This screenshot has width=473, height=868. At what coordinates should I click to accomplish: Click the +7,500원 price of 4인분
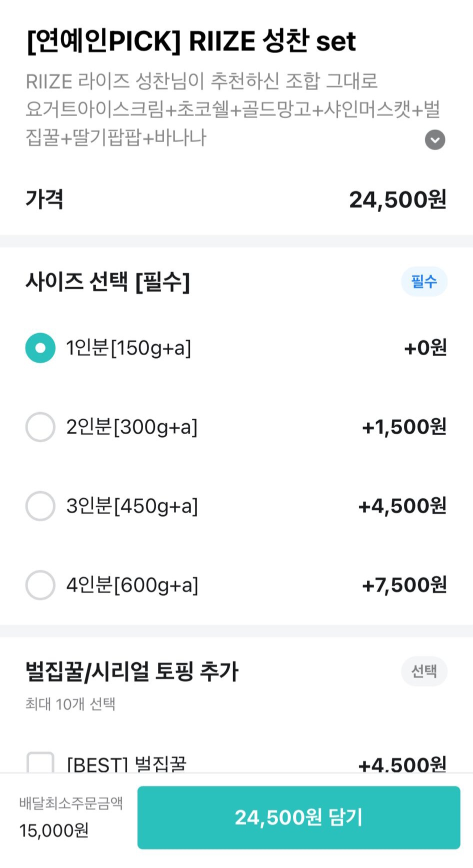pos(404,585)
